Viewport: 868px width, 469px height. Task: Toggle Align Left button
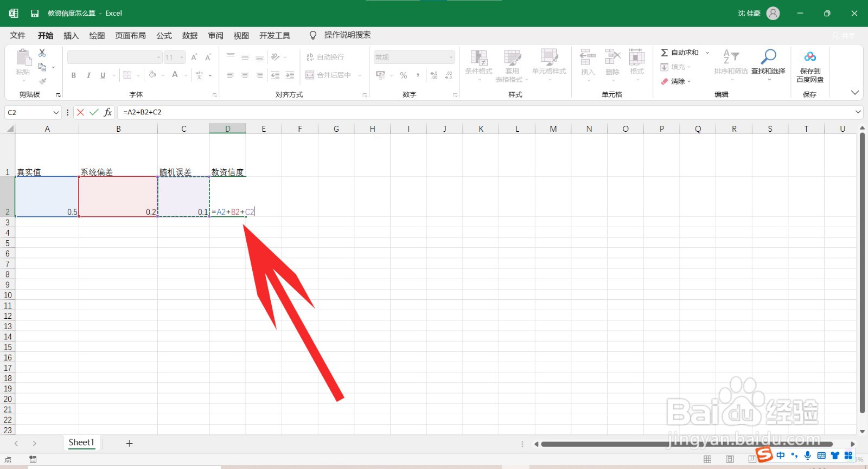(x=231, y=75)
